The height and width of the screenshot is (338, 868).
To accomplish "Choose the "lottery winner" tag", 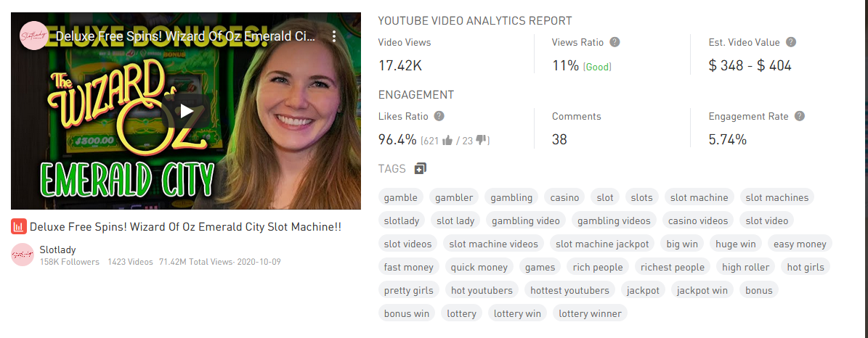I will (590, 313).
